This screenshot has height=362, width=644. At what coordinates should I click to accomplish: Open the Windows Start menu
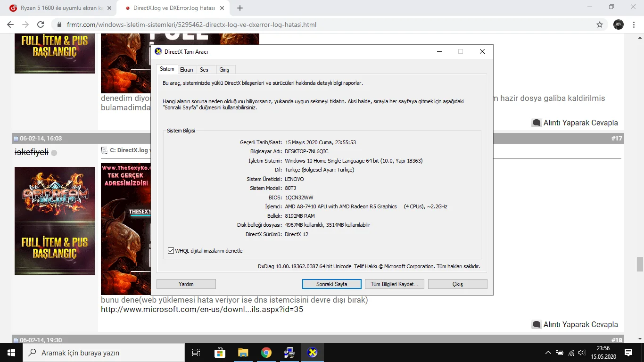[x=11, y=353]
